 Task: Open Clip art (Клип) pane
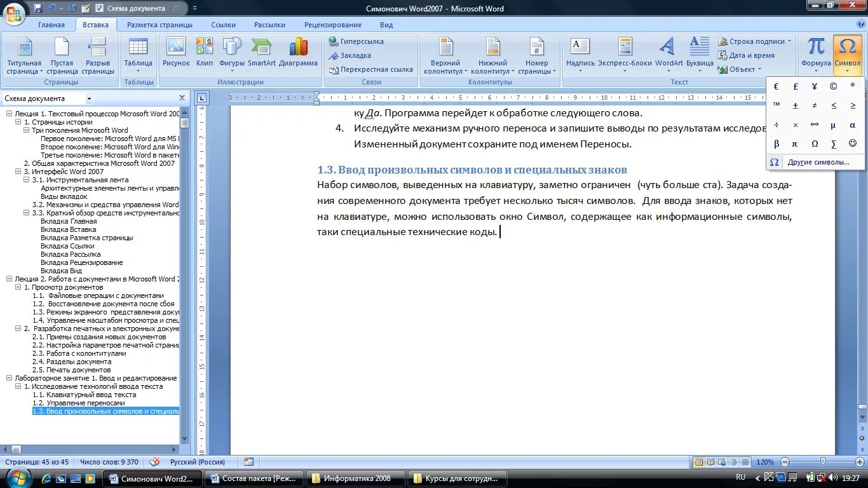205,52
